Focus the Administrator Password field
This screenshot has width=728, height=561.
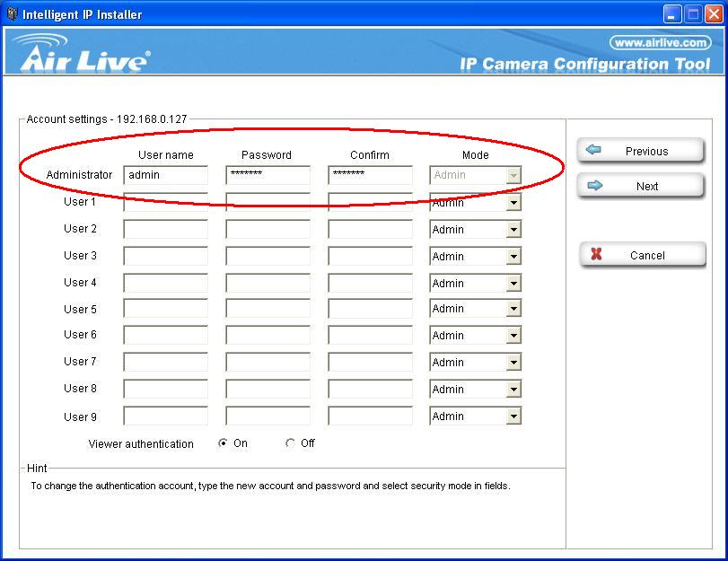click(x=268, y=175)
